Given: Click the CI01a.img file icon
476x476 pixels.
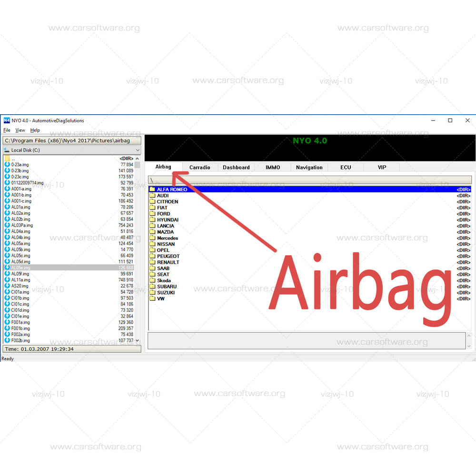Looking at the screenshot, I should (7, 292).
